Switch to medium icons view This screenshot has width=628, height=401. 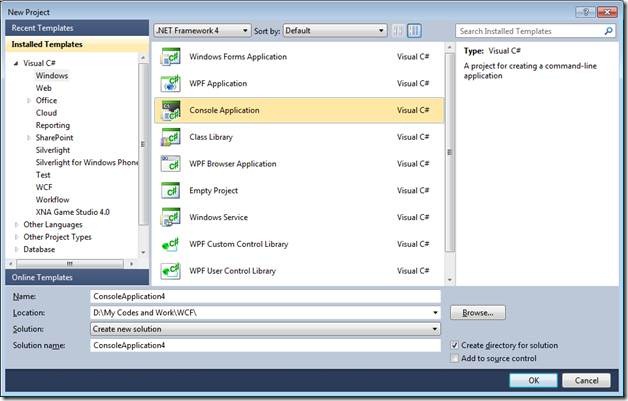tap(400, 31)
